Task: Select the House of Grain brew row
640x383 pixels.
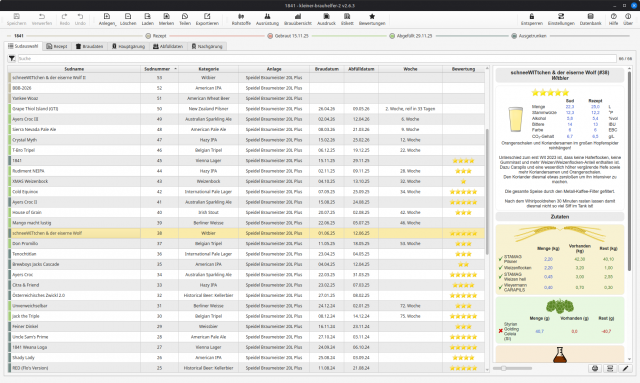Action: click(247, 212)
